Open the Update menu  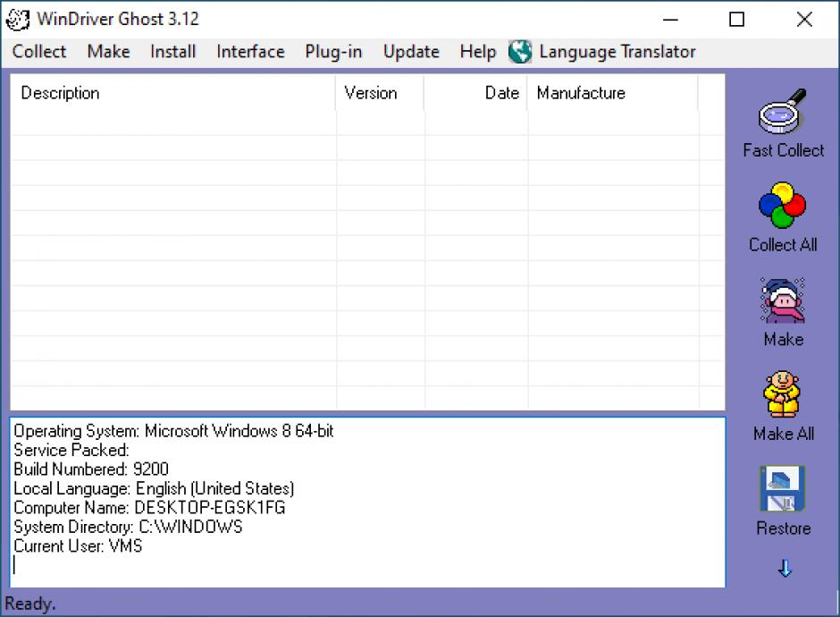tap(411, 52)
